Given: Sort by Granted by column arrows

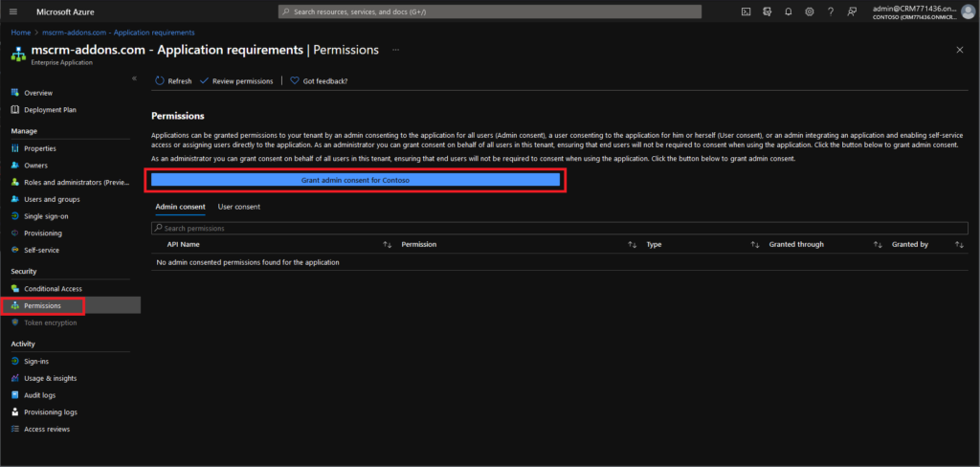Looking at the screenshot, I should [959, 244].
